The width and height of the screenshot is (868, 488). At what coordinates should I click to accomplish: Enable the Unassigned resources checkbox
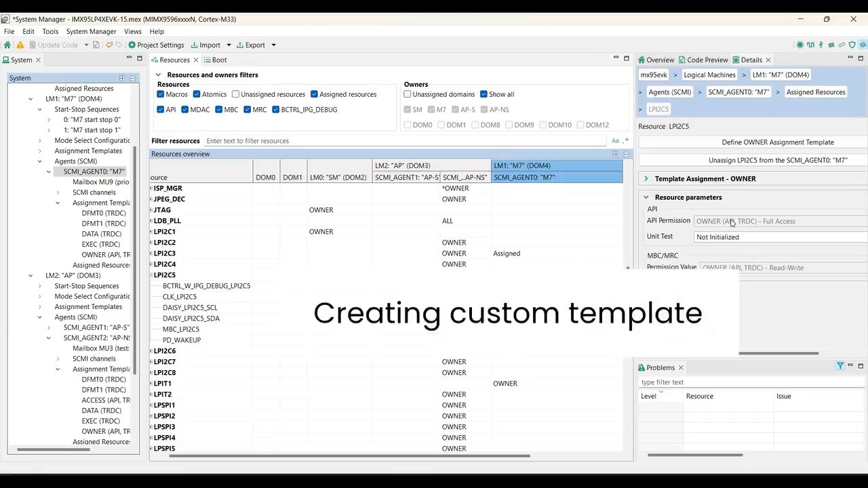click(235, 94)
